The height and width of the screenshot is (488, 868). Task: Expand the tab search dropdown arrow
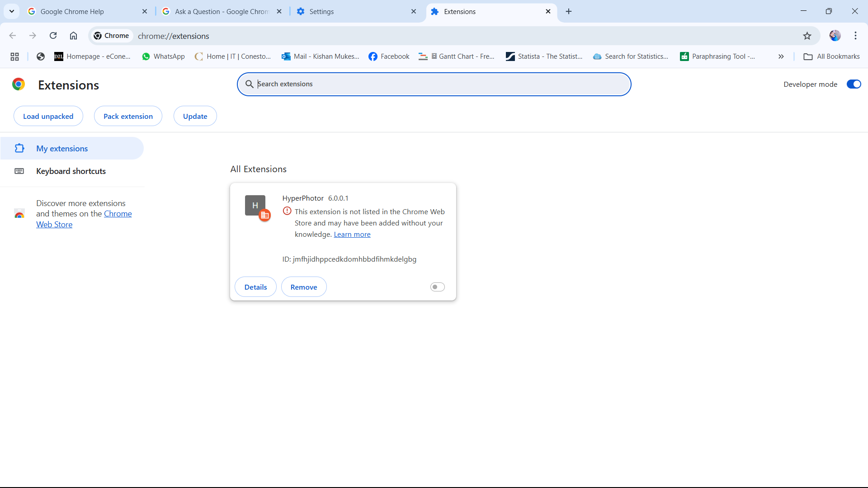(x=12, y=11)
